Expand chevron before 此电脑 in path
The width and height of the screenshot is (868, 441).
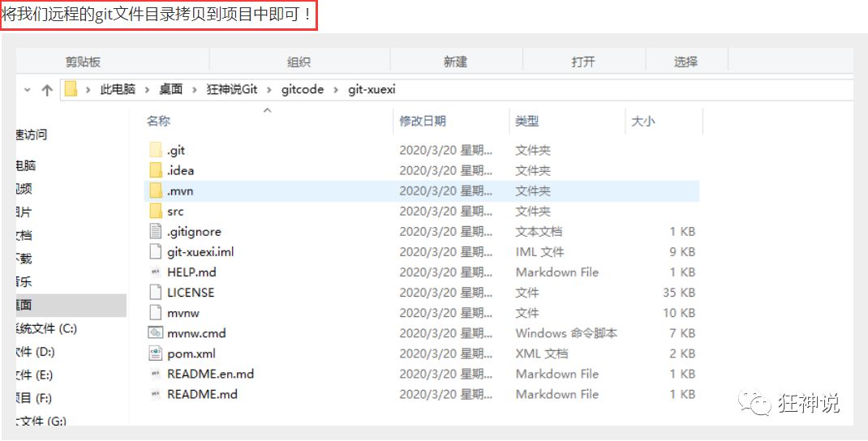(88, 90)
